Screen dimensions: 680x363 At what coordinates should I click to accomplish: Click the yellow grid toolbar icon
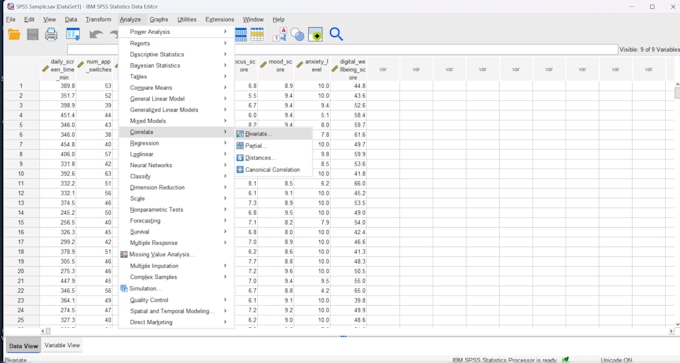pyautogui.click(x=257, y=34)
